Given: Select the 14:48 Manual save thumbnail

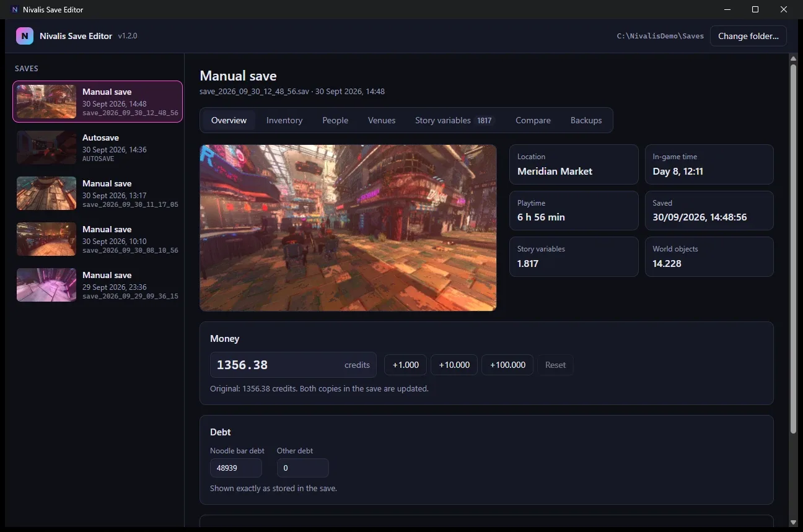Looking at the screenshot, I should point(46,102).
